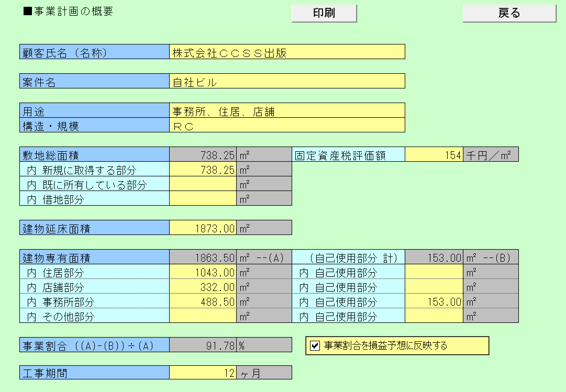This screenshot has height=392, width=566.
Task: Click the 案件名 field with 自社ビル
Action: point(287,81)
